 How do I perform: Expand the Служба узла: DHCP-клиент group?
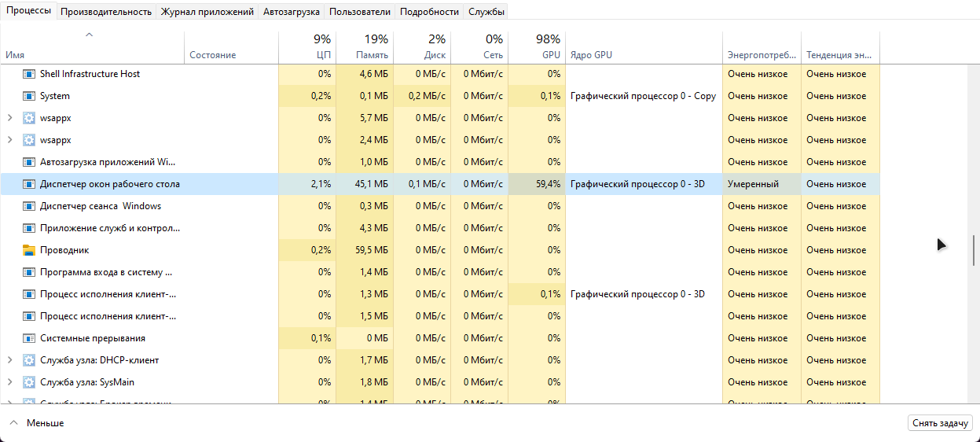(x=9, y=360)
